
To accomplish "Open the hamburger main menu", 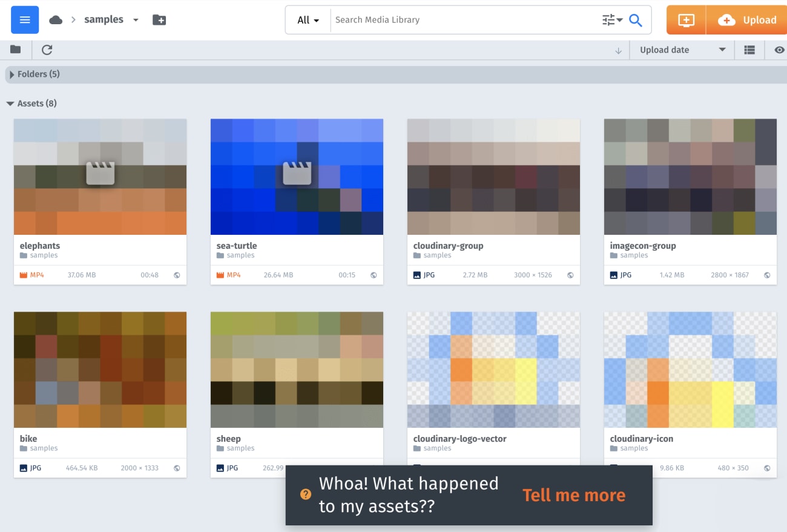I will pyautogui.click(x=25, y=20).
